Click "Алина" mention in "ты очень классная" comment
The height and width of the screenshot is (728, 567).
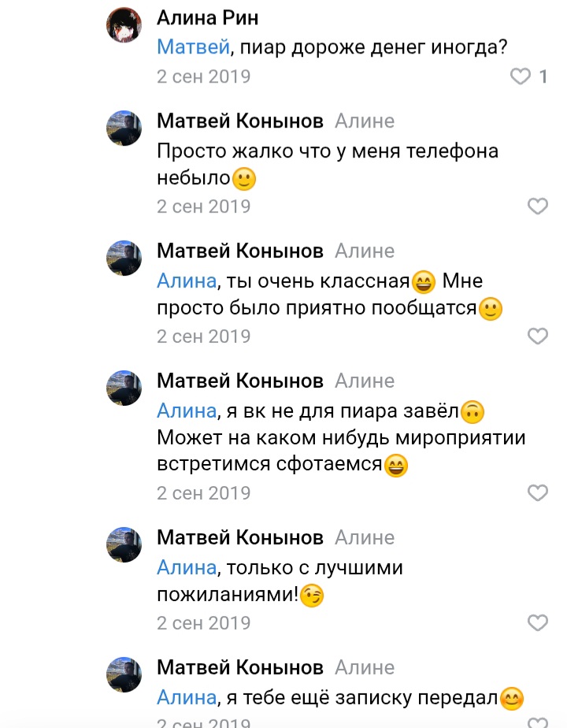click(187, 280)
